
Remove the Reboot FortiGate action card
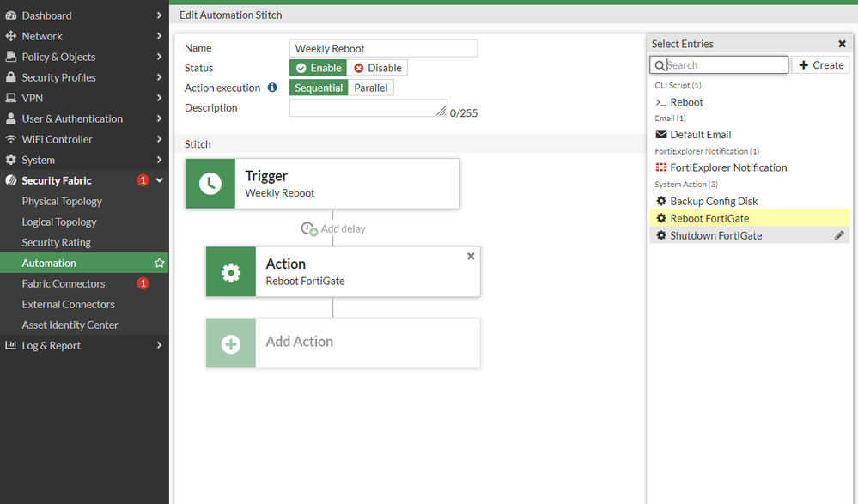pos(471,257)
